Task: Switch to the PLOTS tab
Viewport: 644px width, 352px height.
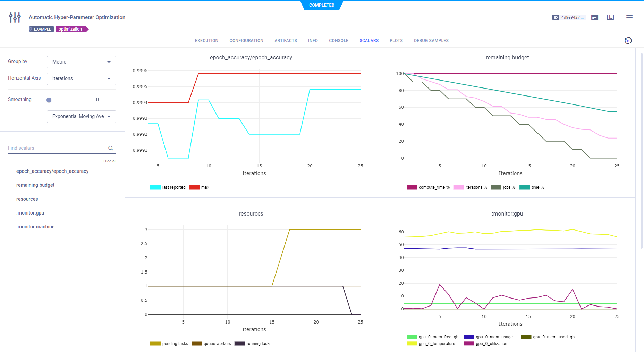Action: [396, 41]
